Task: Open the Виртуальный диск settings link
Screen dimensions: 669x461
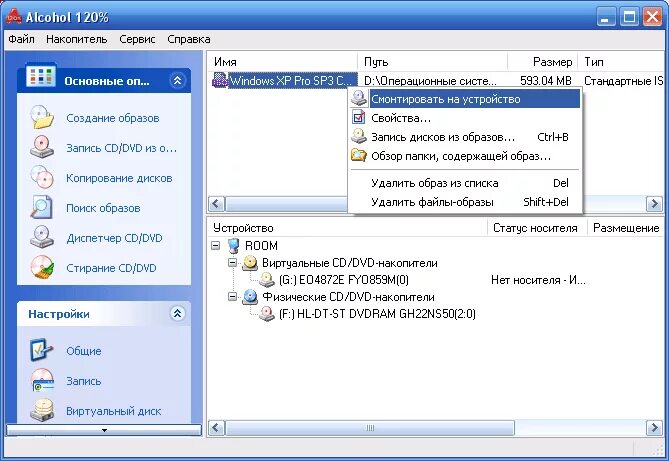Action: pos(113,411)
